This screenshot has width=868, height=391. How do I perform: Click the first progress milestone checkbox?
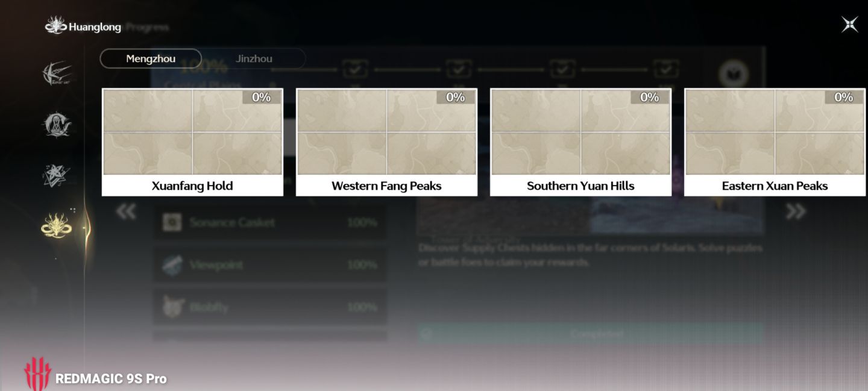pyautogui.click(x=356, y=69)
